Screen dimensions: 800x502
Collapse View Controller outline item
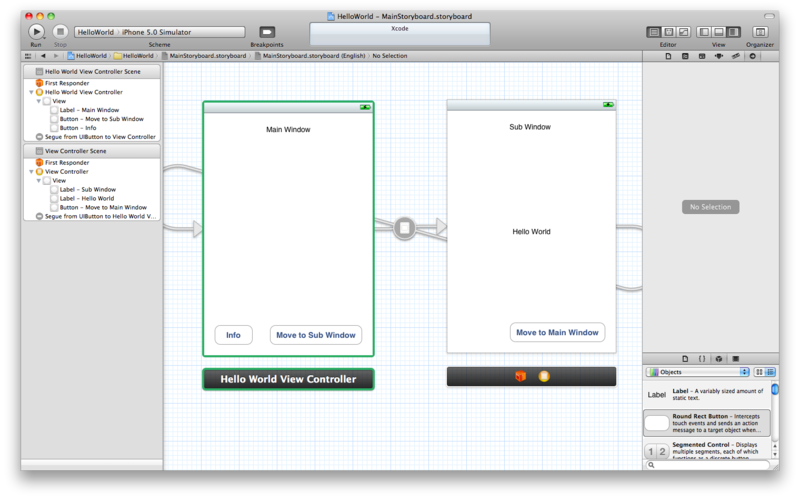pos(32,172)
